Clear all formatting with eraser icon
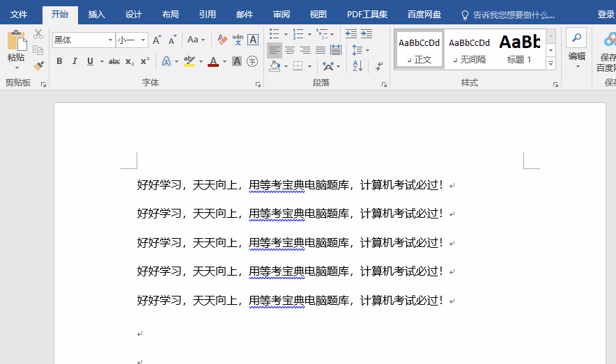Screen dimensions: 616x364 point(222,40)
